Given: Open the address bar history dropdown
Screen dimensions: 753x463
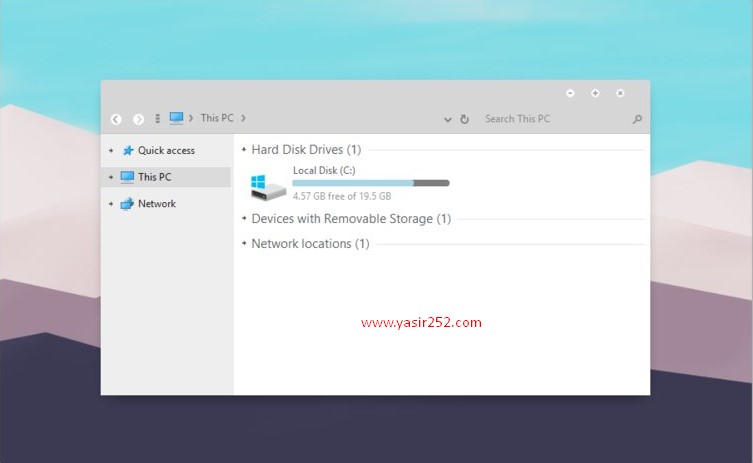Looking at the screenshot, I should (448, 119).
